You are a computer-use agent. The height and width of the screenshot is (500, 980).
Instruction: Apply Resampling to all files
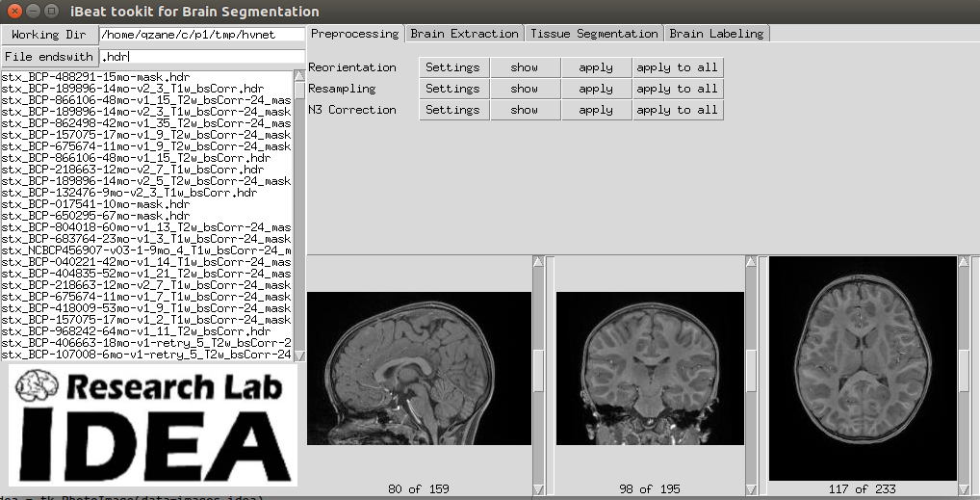coord(677,89)
